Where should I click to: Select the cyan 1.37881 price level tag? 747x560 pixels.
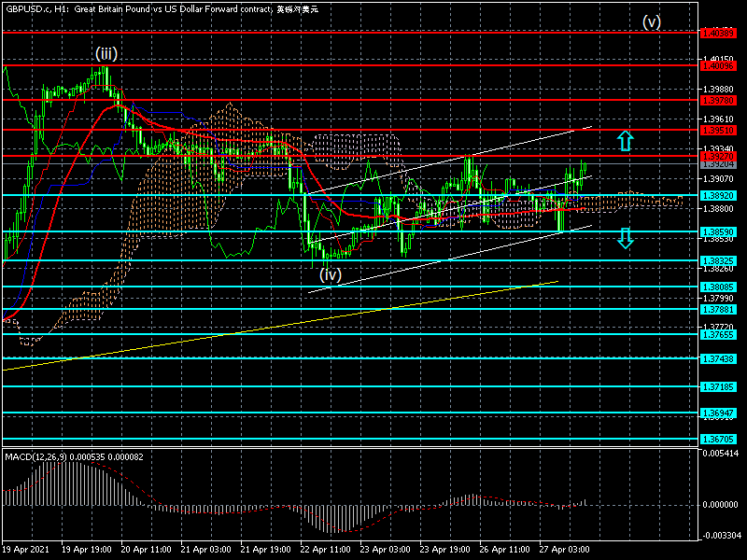[718, 310]
